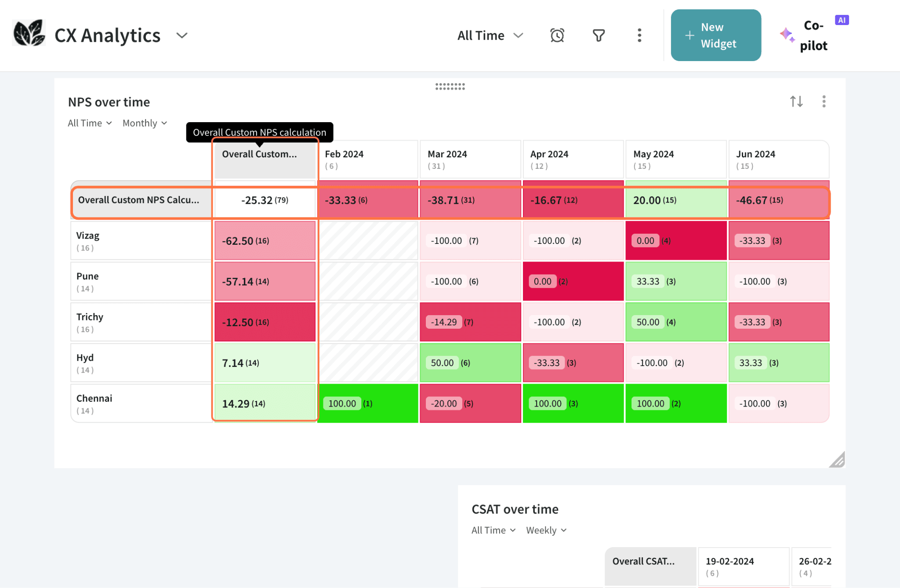
Task: Click the sort arrows on NPS widget
Action: pyautogui.click(x=796, y=102)
